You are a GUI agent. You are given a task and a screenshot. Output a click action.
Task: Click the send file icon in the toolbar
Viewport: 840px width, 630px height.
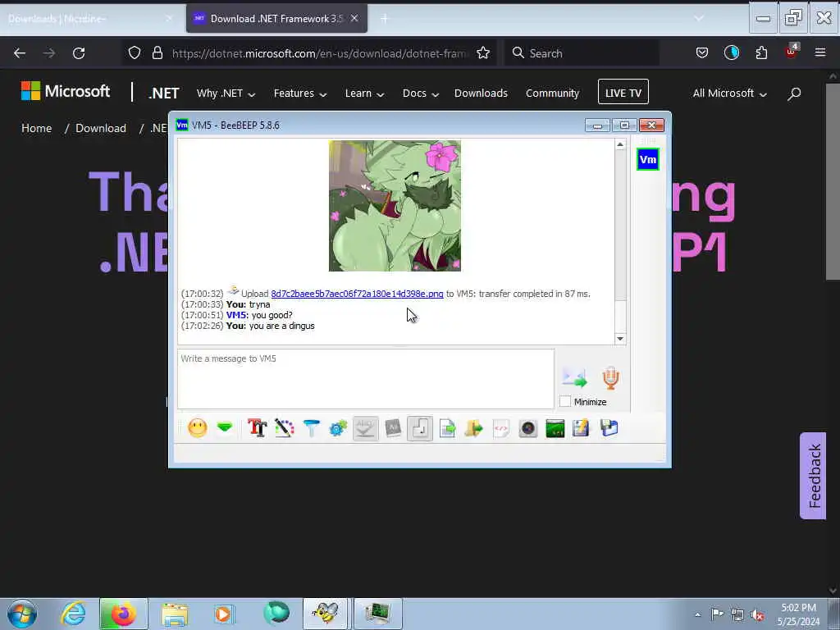[x=447, y=428]
